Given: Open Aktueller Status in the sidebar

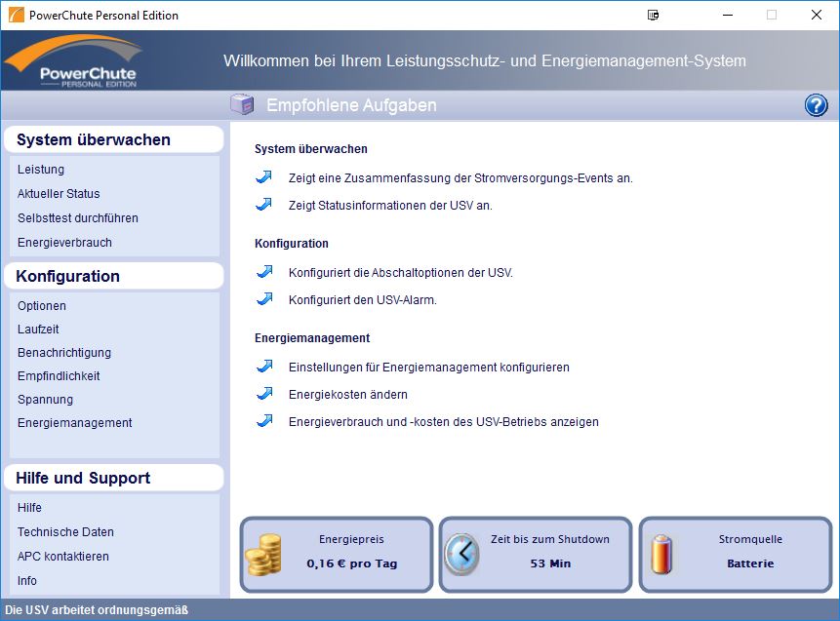Looking at the screenshot, I should (59, 194).
